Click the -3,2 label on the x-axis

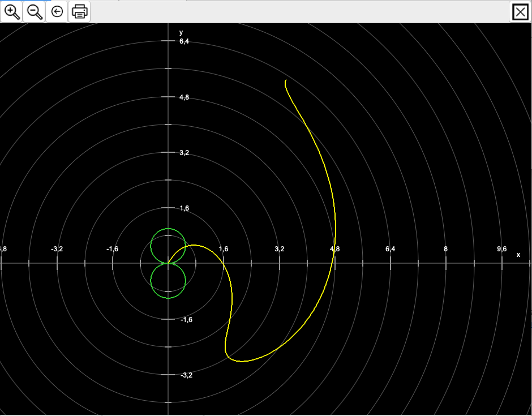coord(57,249)
